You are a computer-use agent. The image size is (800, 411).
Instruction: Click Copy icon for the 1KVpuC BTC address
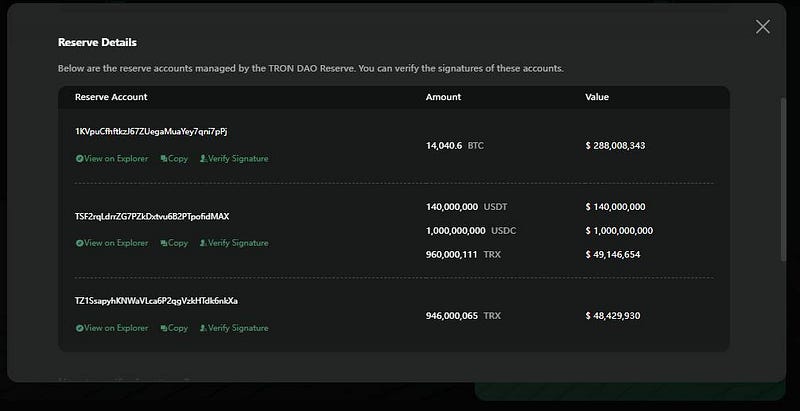click(x=164, y=159)
